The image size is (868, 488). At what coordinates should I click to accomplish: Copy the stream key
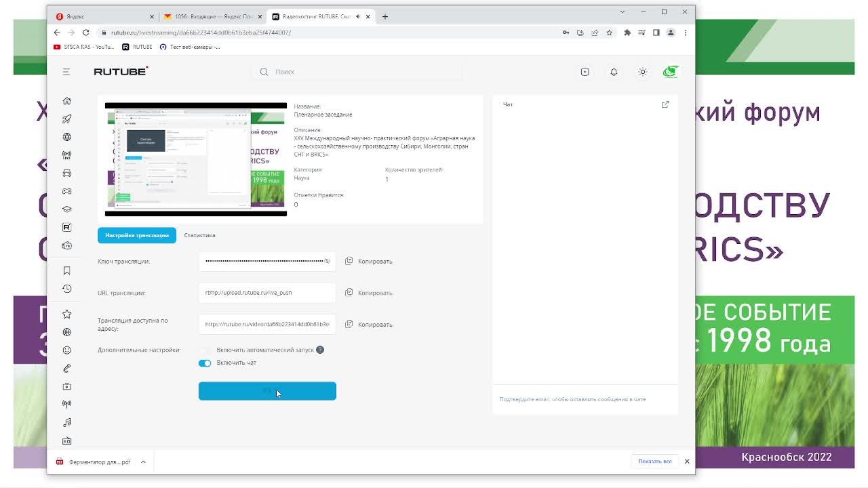(x=369, y=261)
